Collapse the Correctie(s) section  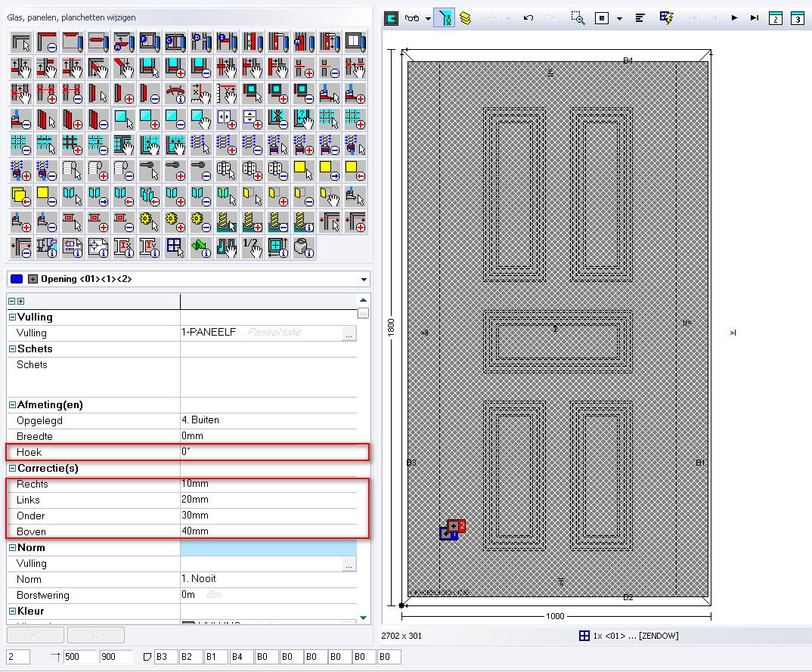[12, 469]
